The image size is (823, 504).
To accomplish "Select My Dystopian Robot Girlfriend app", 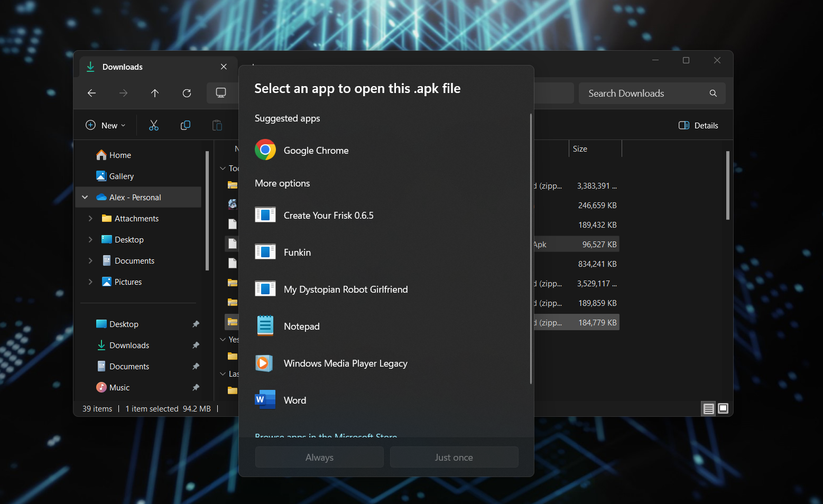I will tap(386, 289).
